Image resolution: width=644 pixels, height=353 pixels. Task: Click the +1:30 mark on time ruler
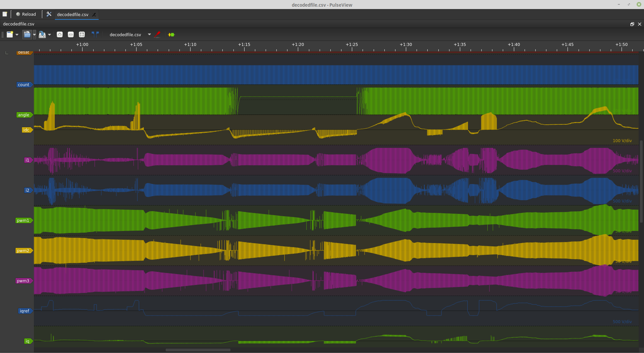click(406, 45)
